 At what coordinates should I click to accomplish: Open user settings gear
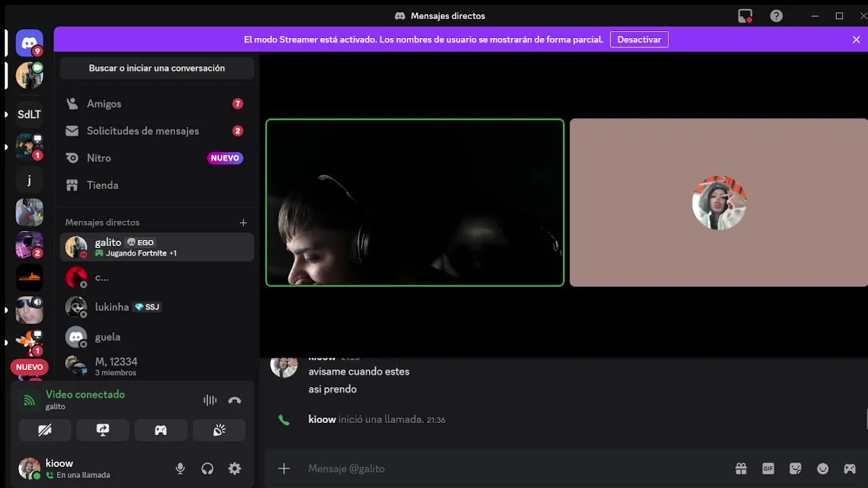235,468
